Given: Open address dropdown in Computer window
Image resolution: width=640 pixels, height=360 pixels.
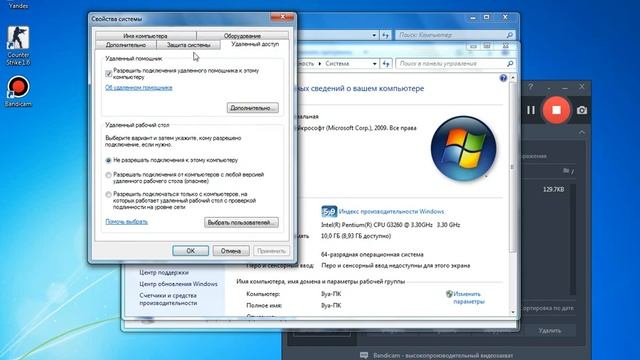Looking at the screenshot, I should 374,35.
